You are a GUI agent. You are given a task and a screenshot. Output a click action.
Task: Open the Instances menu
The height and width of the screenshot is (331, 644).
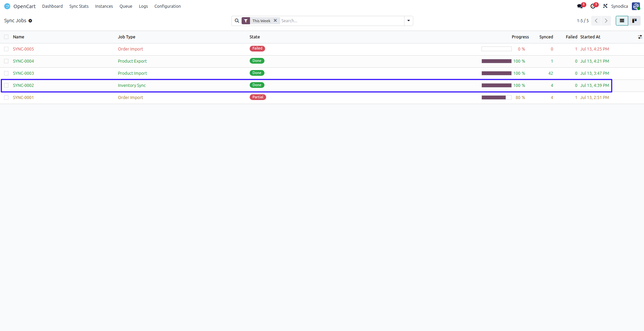(x=104, y=6)
